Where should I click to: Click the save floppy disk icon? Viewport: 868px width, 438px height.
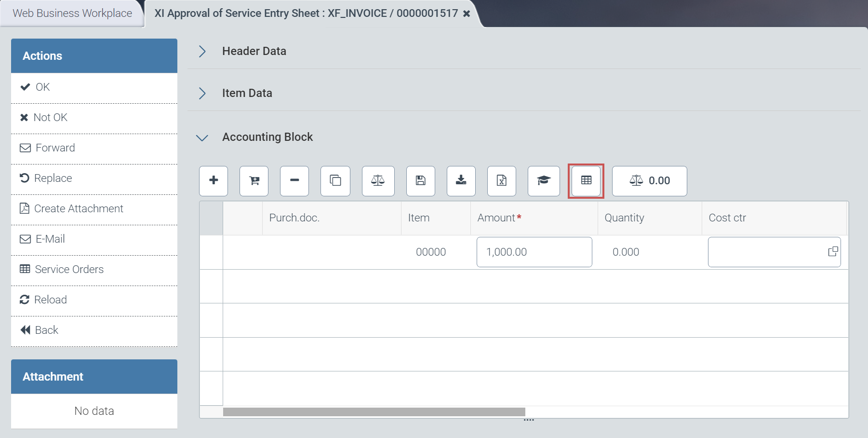click(421, 180)
